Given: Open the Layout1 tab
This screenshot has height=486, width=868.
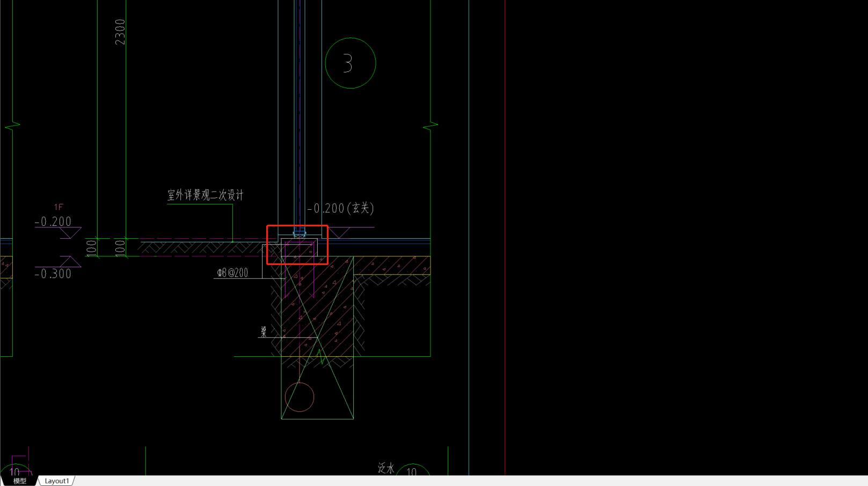Looking at the screenshot, I should 57,481.
